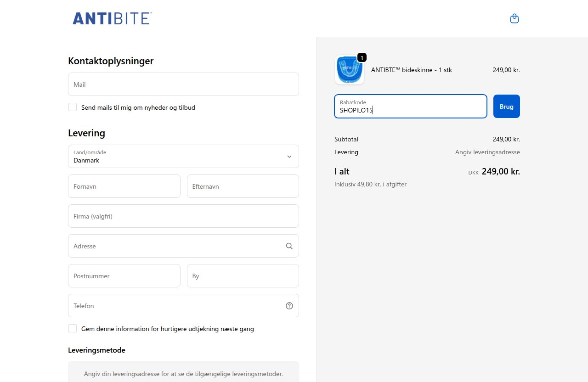Click the Levering heading above country dropdown

(86, 133)
